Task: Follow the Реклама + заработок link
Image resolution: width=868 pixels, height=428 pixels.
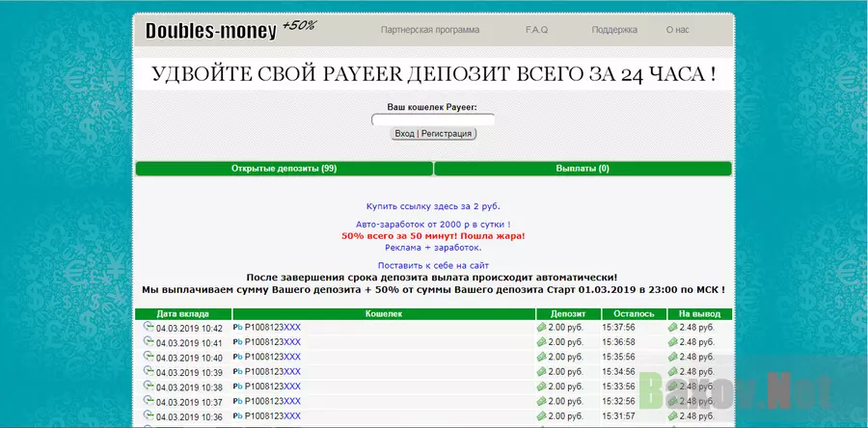Action: (x=433, y=247)
